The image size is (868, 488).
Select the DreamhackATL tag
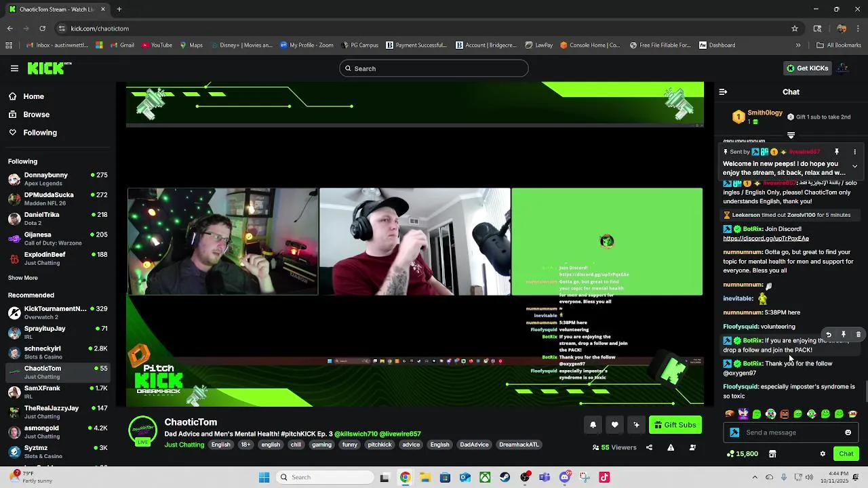pyautogui.click(x=519, y=445)
